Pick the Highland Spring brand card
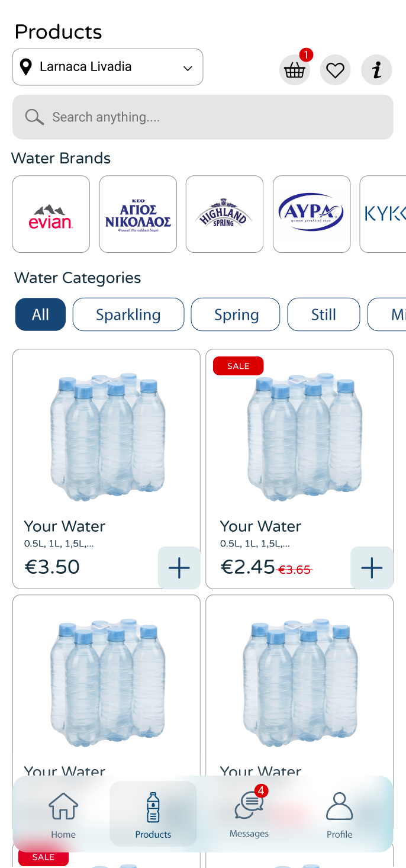Image resolution: width=406 pixels, height=868 pixels. tap(224, 214)
